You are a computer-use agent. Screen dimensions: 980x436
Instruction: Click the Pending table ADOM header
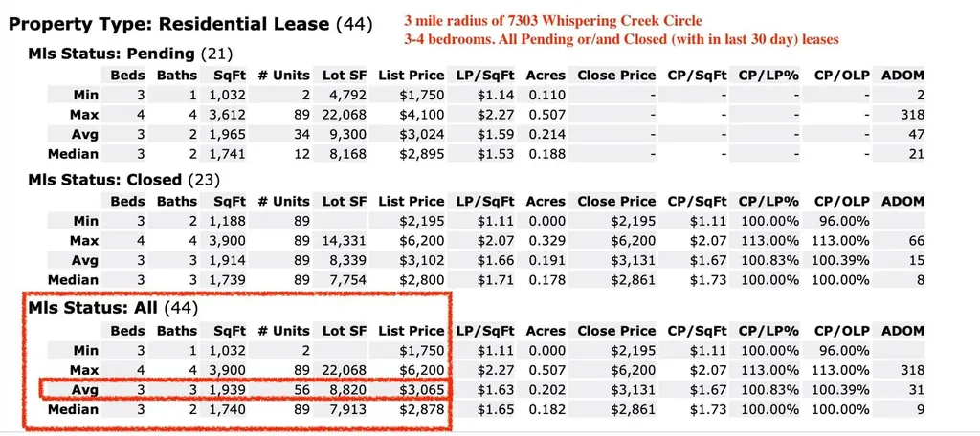[x=902, y=76]
